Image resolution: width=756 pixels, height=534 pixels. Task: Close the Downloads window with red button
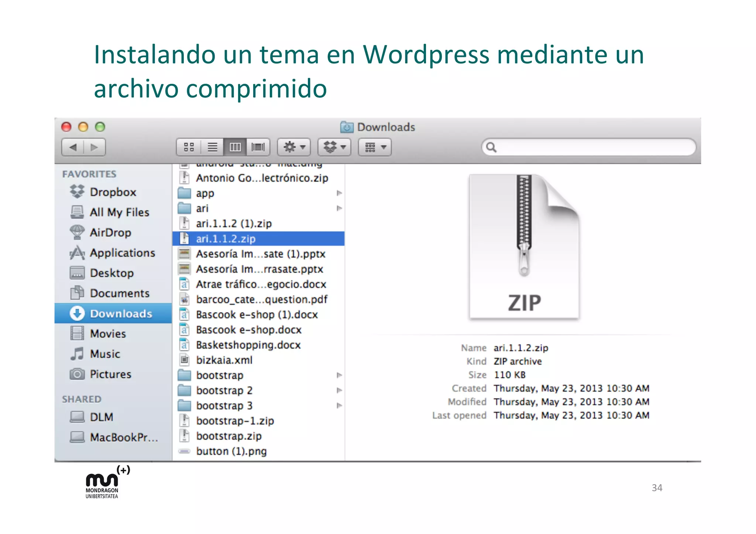coord(66,127)
